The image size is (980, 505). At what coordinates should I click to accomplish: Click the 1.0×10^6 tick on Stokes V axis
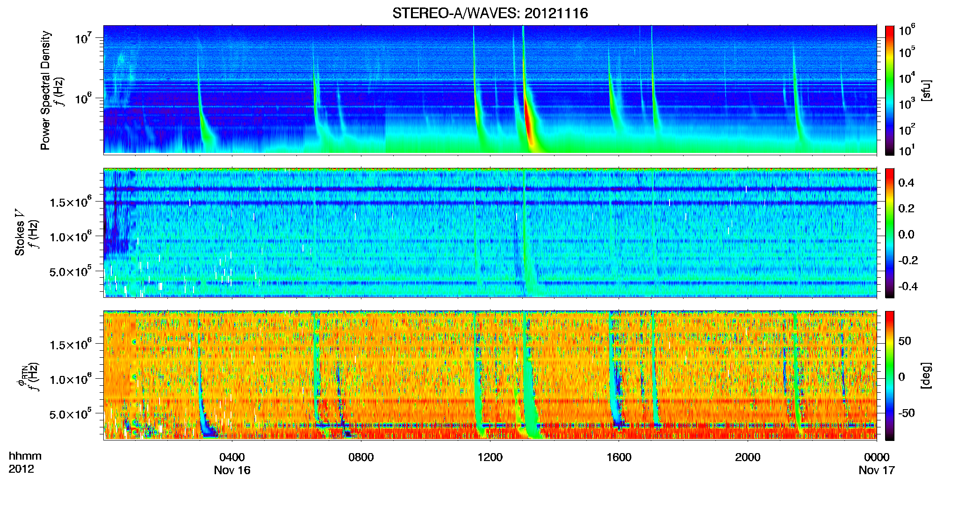click(x=71, y=236)
